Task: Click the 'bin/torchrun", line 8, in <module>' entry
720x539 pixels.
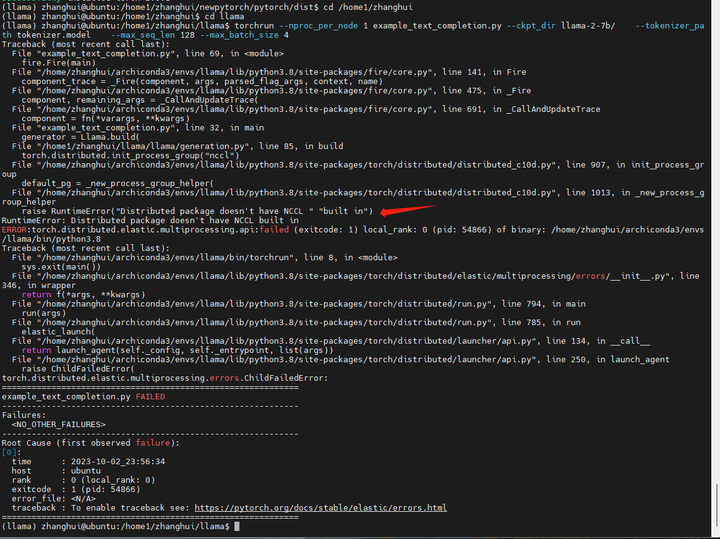Action: coord(204,258)
